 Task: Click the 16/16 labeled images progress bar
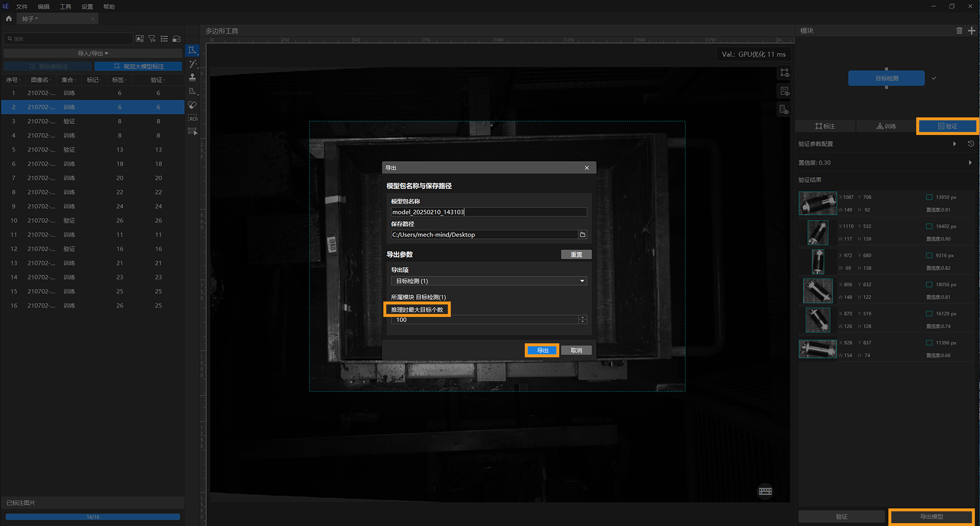(93, 517)
